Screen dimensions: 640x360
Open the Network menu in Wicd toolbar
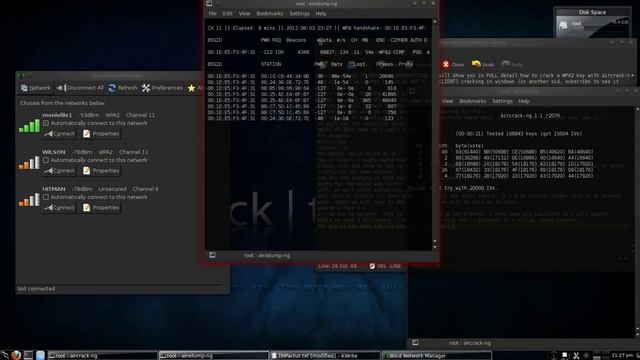36,88
